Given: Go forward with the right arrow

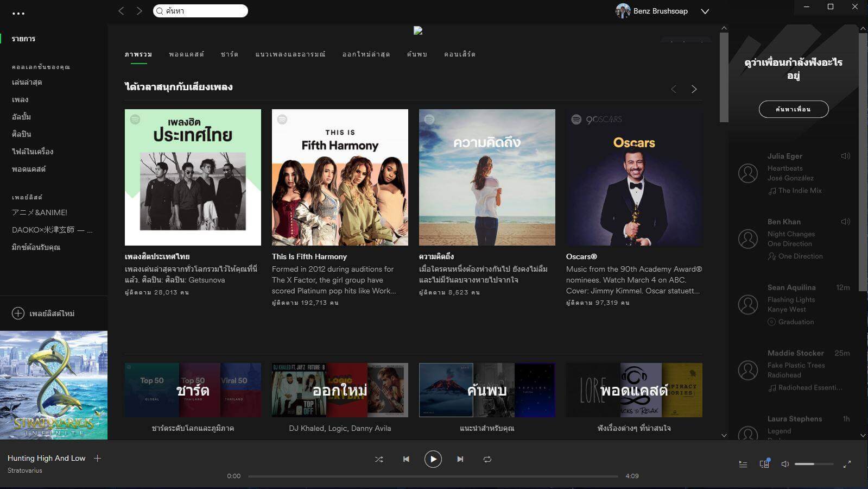Looking at the screenshot, I should tap(140, 11).
